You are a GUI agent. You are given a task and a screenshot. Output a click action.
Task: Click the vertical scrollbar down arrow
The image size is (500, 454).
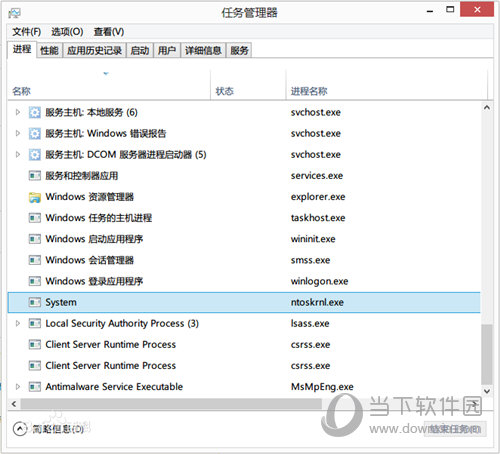(x=487, y=391)
